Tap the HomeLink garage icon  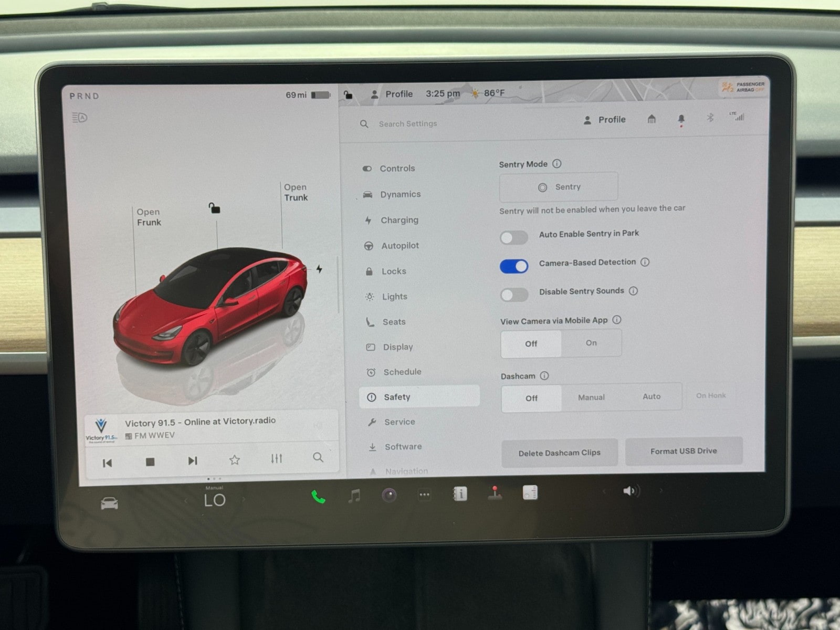pos(652,119)
